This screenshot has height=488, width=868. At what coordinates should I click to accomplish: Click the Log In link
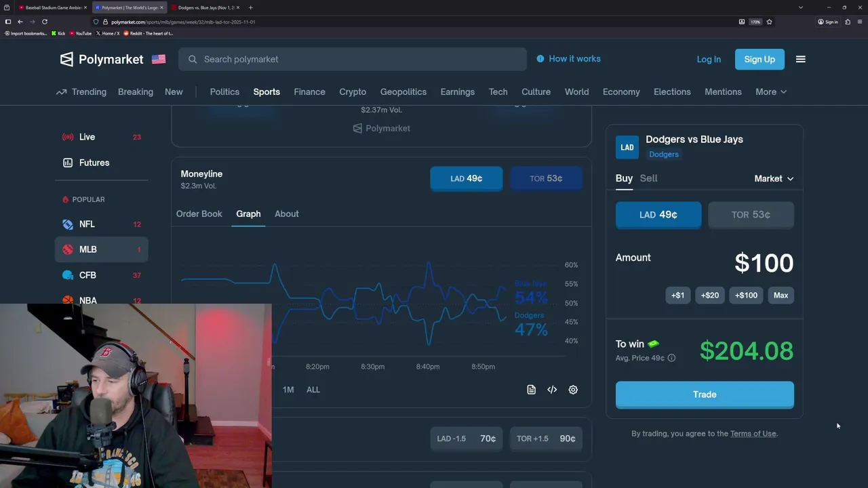(x=709, y=59)
